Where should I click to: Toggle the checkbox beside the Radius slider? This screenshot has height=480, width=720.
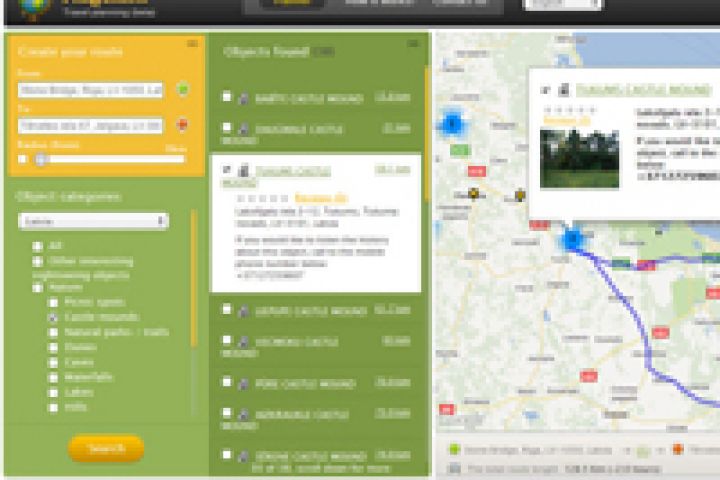[22, 159]
